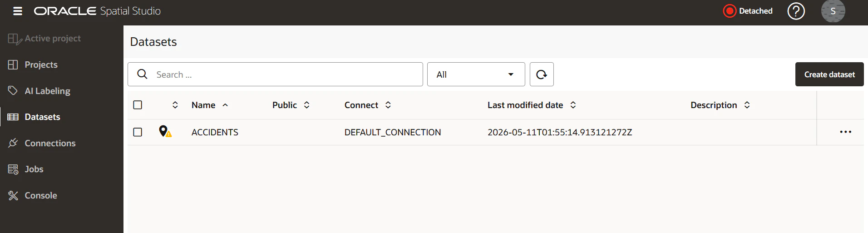This screenshot has width=868, height=233.
Task: Open the All filter dropdown
Action: coord(476,74)
